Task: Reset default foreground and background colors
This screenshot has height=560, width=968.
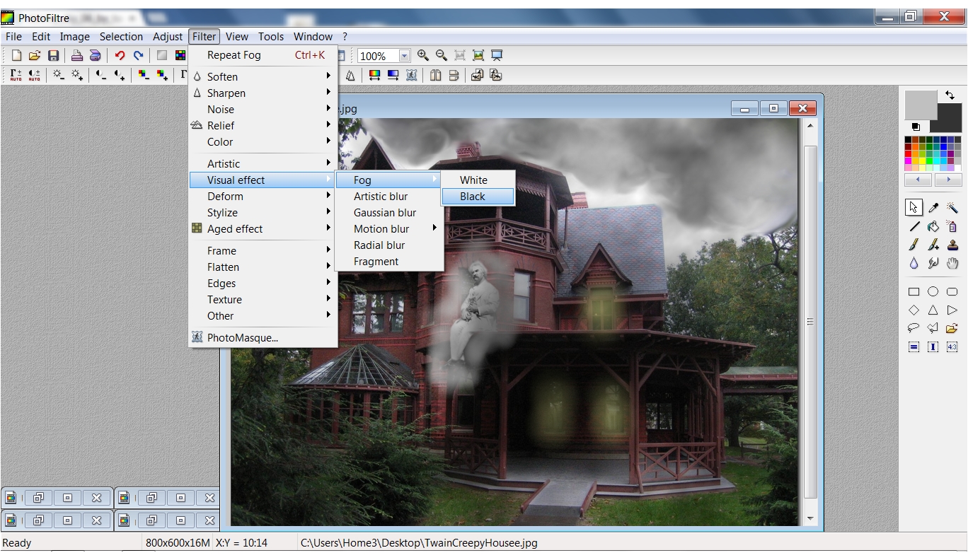Action: coord(916,127)
